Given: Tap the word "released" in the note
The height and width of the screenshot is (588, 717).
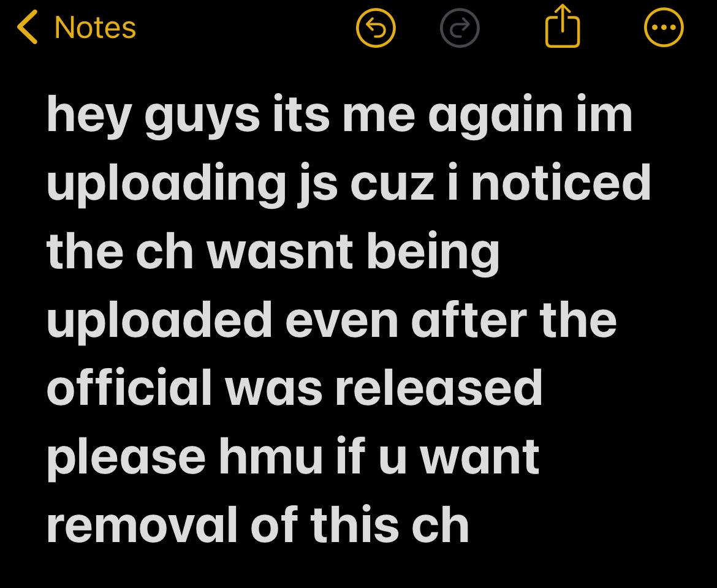Looking at the screenshot, I should click(x=439, y=386).
